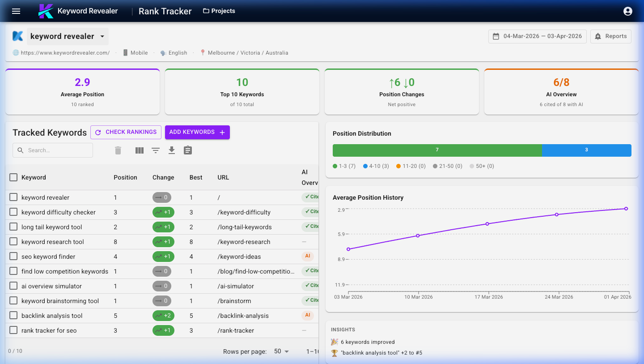Open the Rows per page dropdown
The width and height of the screenshot is (644, 364).
click(282, 351)
